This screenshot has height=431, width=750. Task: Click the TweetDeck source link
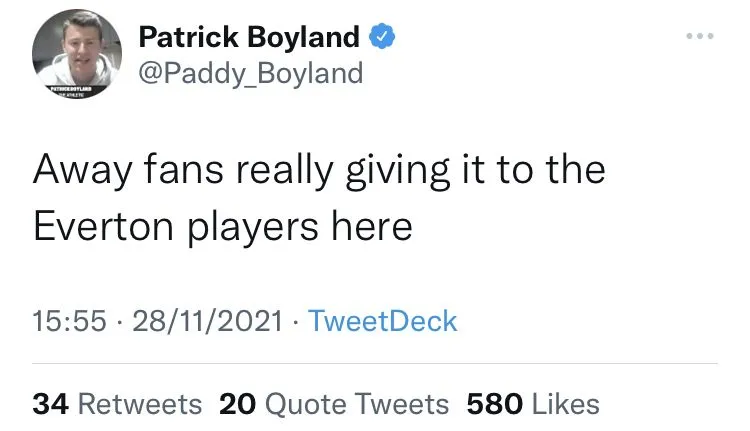(382, 321)
